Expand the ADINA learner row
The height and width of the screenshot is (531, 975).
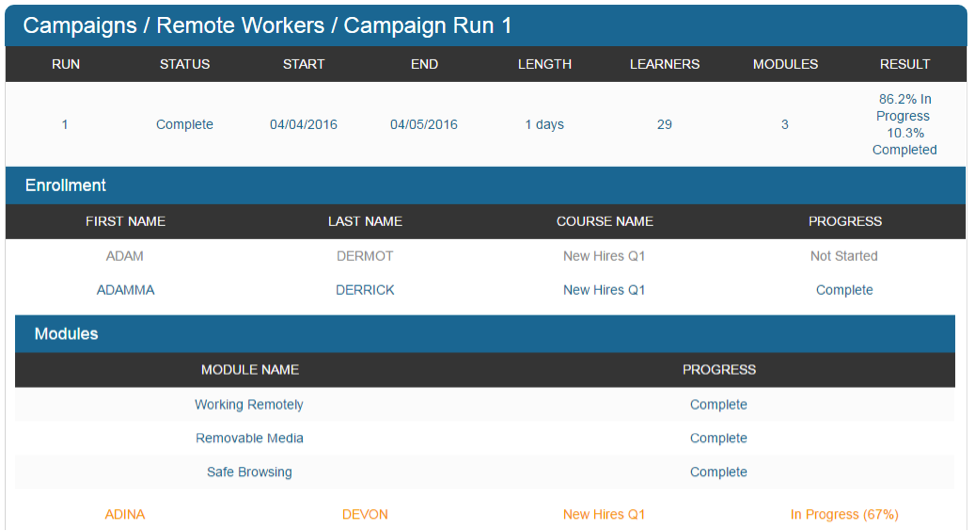click(125, 514)
